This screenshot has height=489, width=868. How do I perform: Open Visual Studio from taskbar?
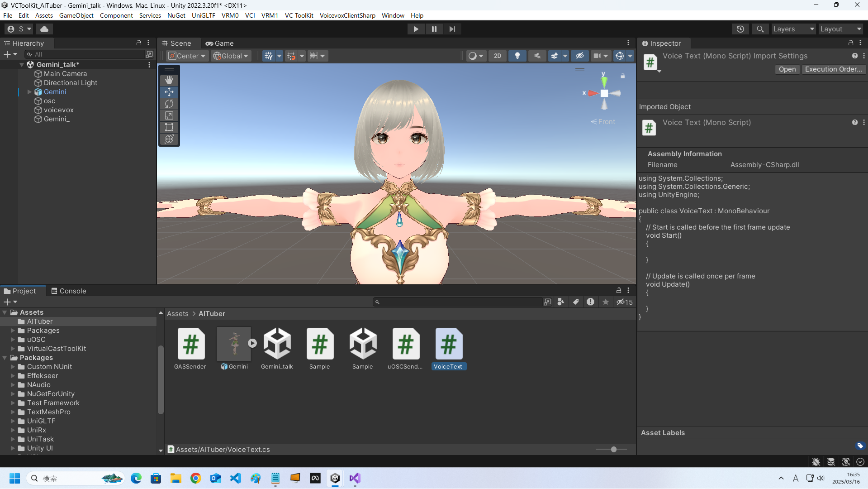click(x=355, y=478)
